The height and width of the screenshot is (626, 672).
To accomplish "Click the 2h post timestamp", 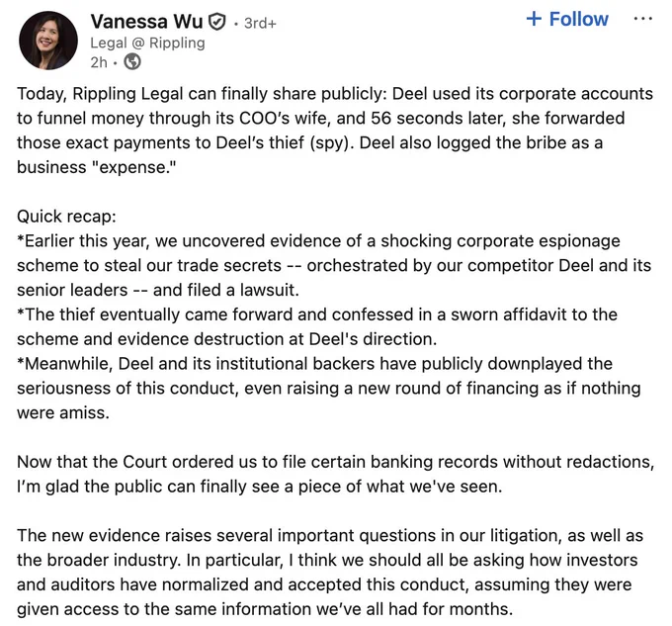I will pos(99,62).
